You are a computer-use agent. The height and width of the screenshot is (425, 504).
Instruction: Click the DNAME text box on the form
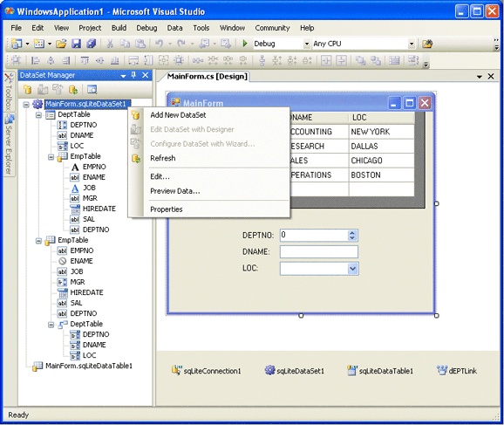tap(319, 251)
